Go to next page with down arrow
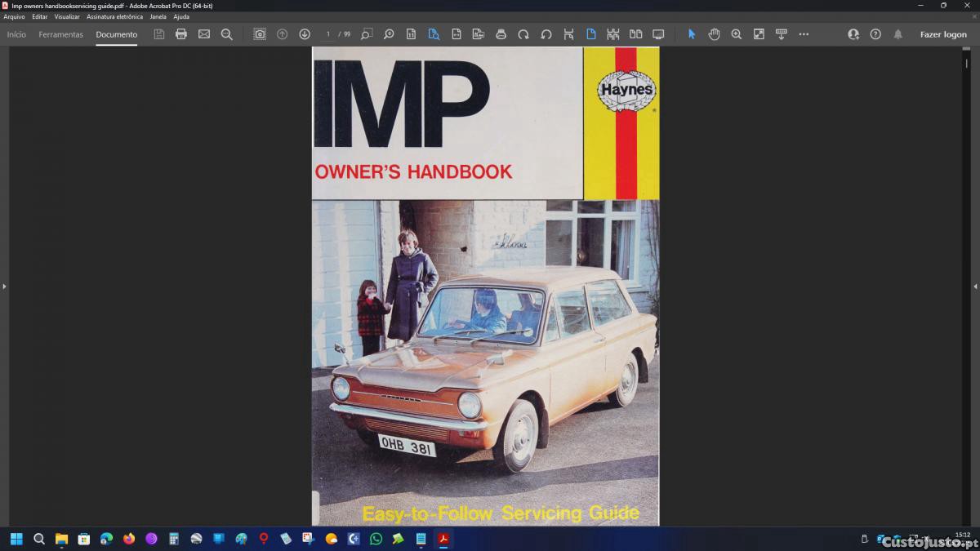Viewport: 980px width, 551px height. coord(305,34)
